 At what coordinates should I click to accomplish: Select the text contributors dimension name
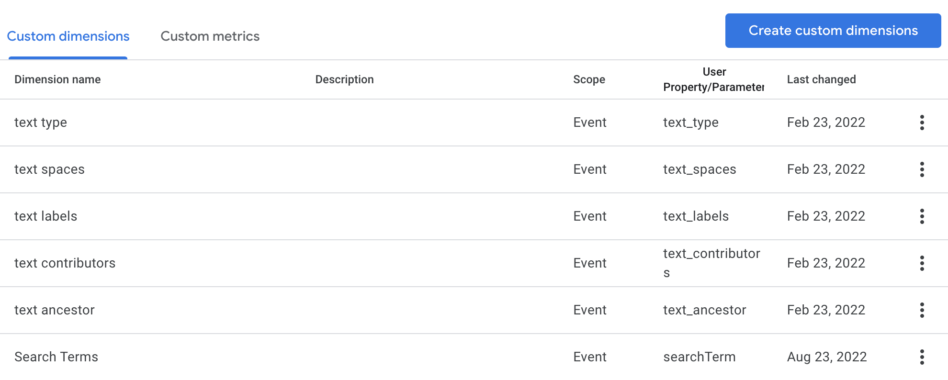pos(65,263)
